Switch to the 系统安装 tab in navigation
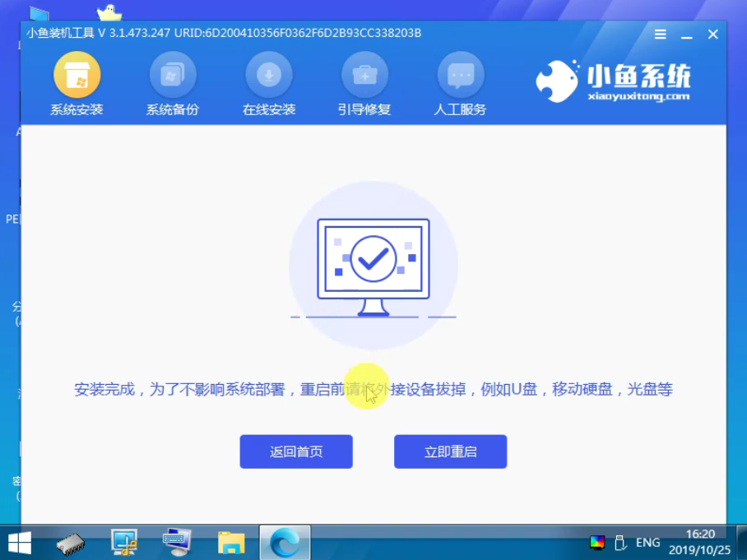 click(x=77, y=108)
